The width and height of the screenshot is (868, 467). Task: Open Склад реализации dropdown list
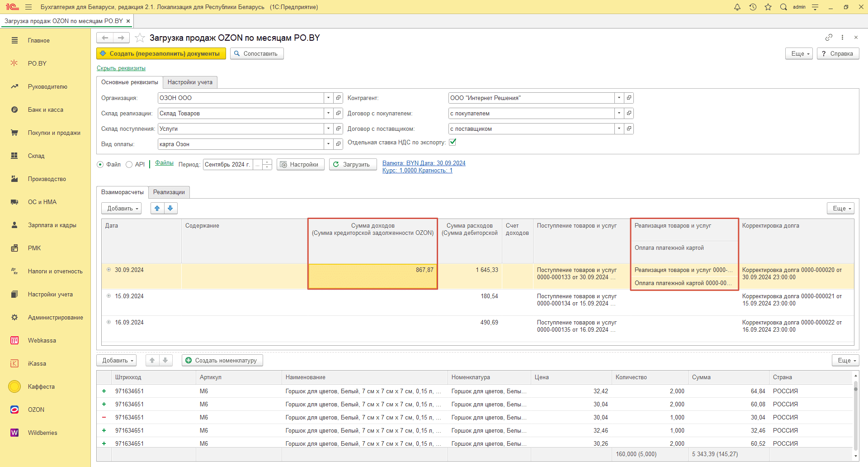point(329,113)
